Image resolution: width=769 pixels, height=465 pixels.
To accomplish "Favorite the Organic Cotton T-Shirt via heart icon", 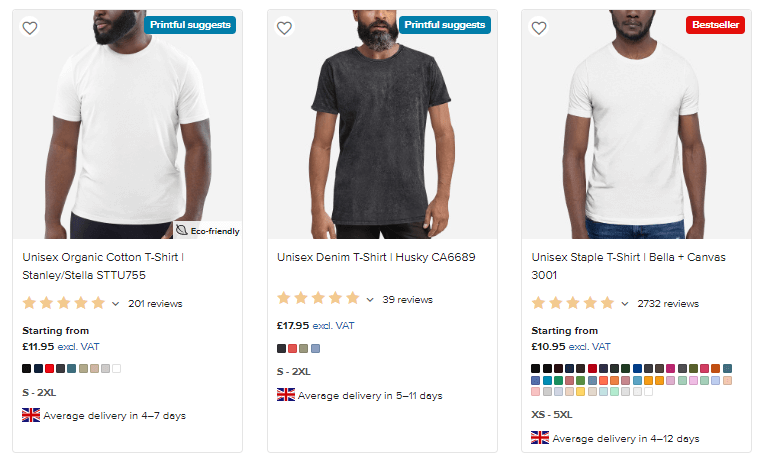I will point(30,28).
